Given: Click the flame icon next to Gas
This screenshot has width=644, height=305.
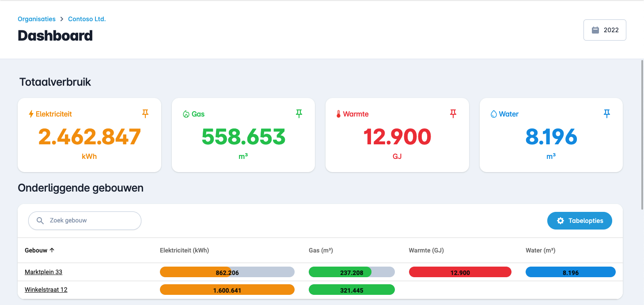Looking at the screenshot, I should [186, 114].
